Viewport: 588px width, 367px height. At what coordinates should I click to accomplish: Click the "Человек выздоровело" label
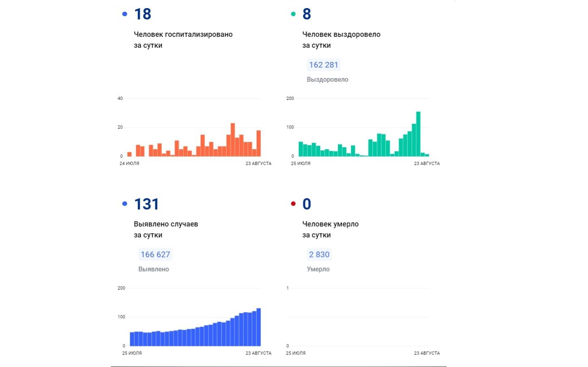pyautogui.click(x=341, y=34)
